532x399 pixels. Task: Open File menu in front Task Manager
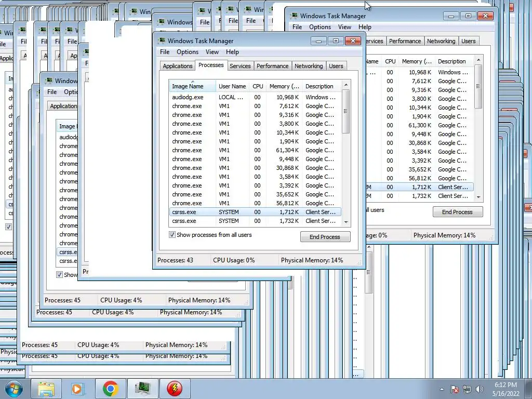(165, 52)
